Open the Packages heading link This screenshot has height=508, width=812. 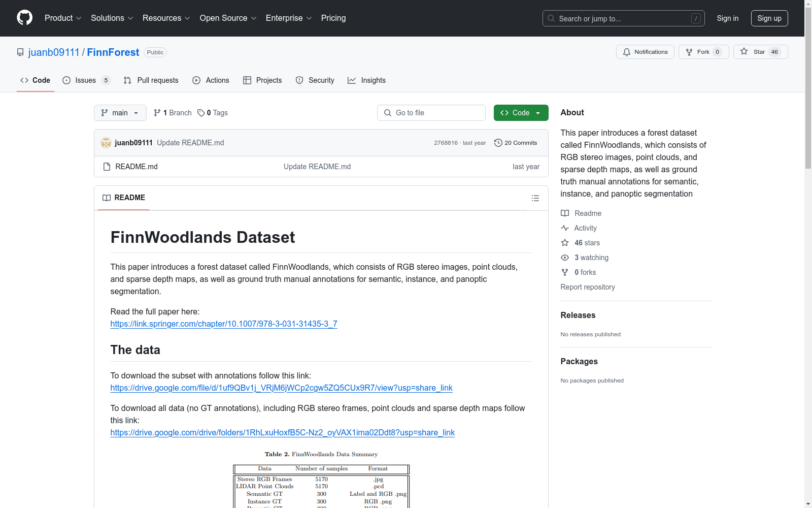tap(579, 361)
